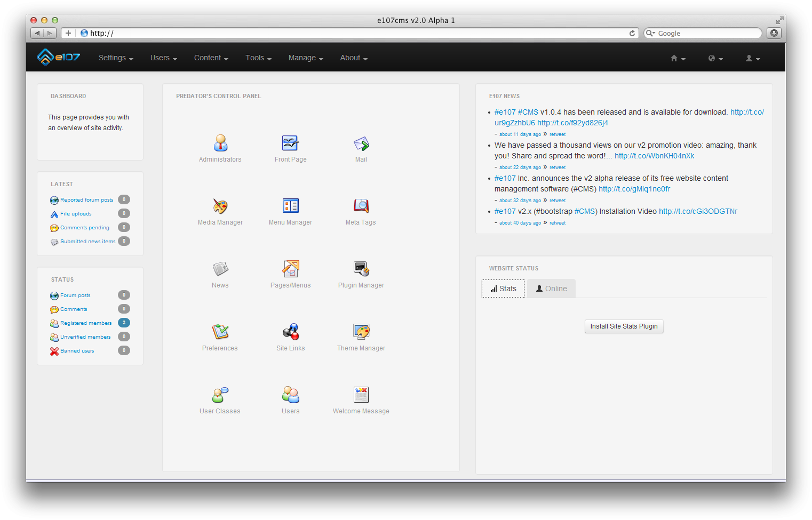Reload the page with the browser refresh icon
The height and width of the screenshot is (520, 812).
click(632, 33)
